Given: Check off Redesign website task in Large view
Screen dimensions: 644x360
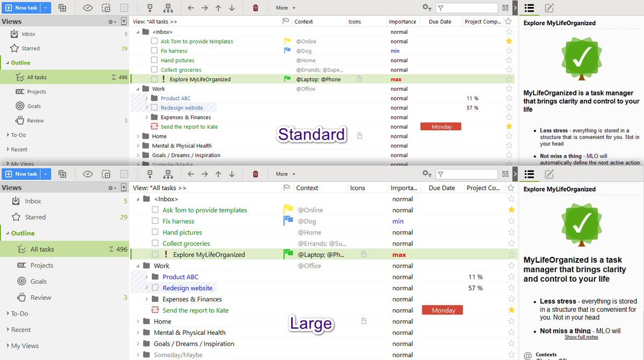Looking at the screenshot, I should pyautogui.click(x=155, y=288).
